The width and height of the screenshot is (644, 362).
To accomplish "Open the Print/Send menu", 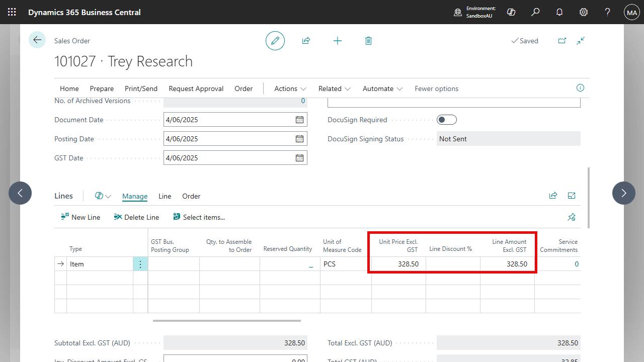I will tap(141, 88).
